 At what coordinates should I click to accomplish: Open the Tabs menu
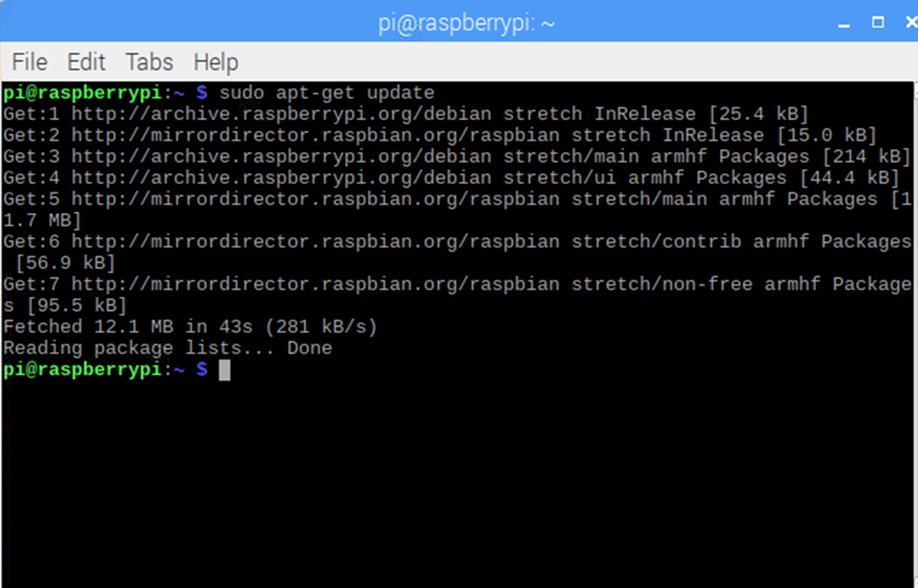pos(149,62)
